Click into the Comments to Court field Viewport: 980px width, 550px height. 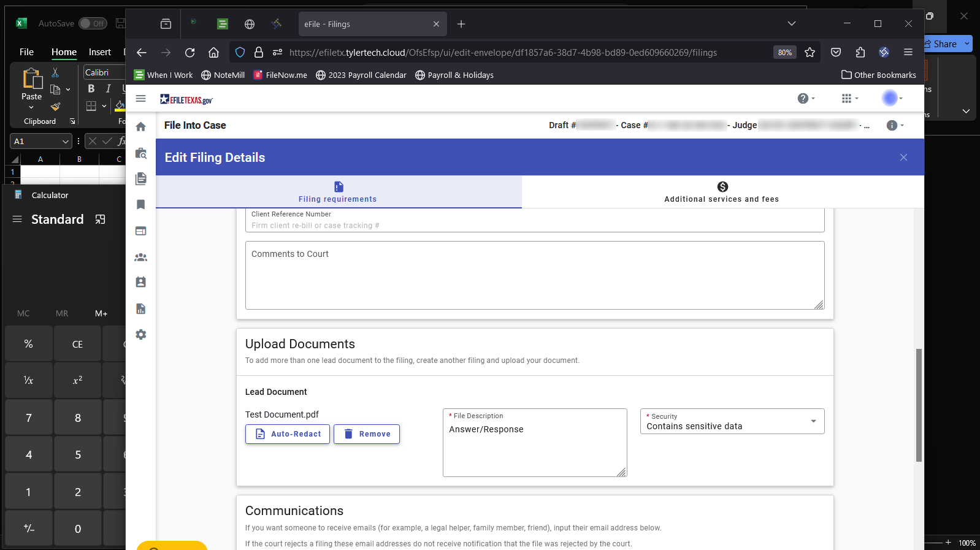point(534,276)
